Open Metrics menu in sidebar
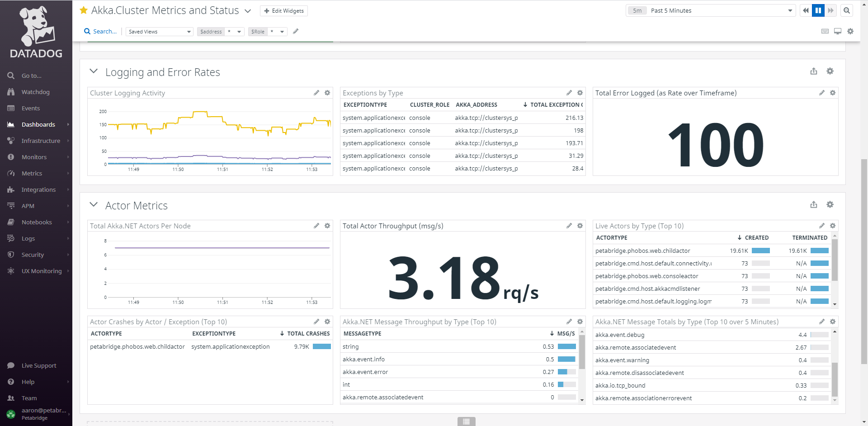The image size is (868, 426). pyautogui.click(x=36, y=173)
